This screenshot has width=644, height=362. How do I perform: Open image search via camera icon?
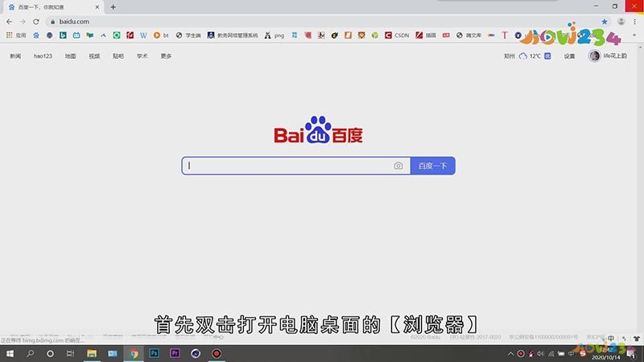tap(398, 166)
